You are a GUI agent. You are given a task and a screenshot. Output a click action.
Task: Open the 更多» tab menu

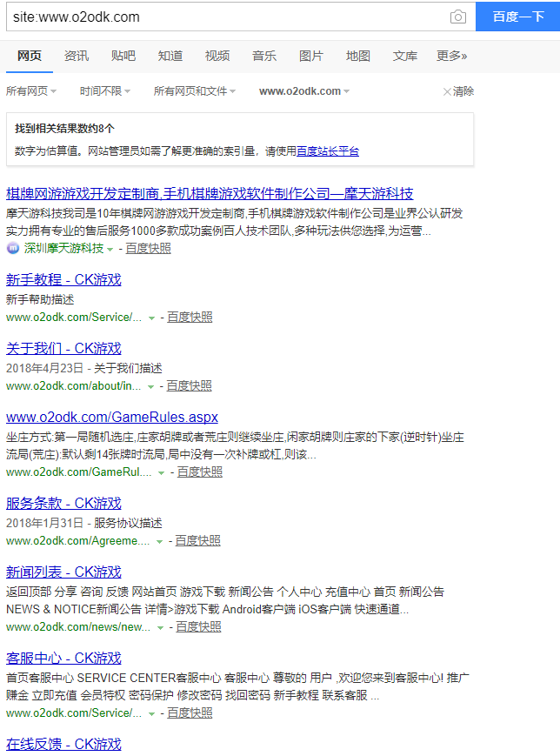point(451,56)
